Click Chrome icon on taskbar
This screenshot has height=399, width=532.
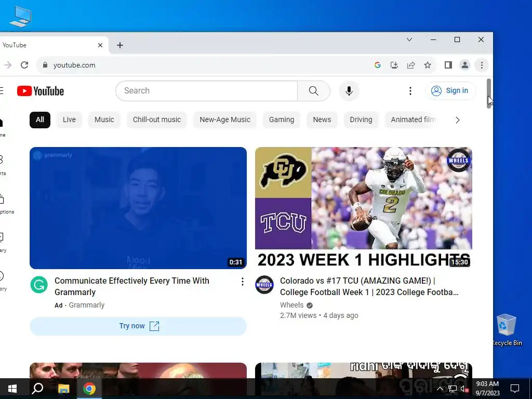coord(89,389)
